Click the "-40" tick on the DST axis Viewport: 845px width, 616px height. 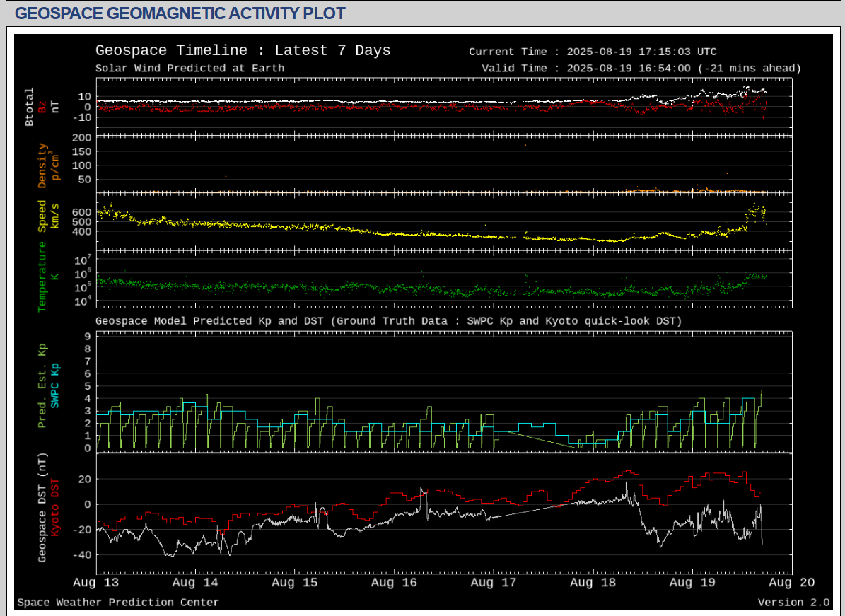(81, 555)
